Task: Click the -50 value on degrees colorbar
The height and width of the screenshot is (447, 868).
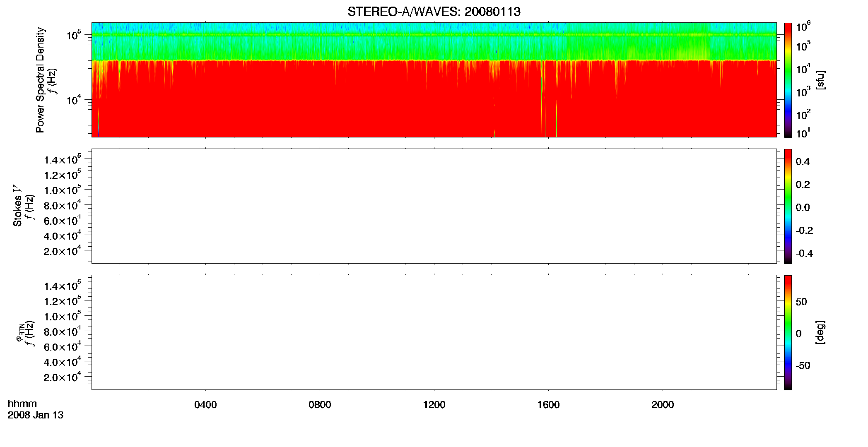Action: pos(803,366)
